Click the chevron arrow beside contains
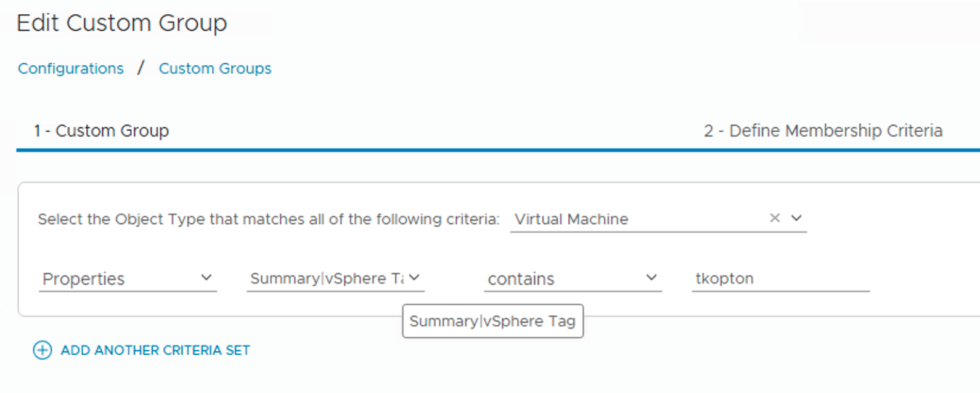 [651, 278]
